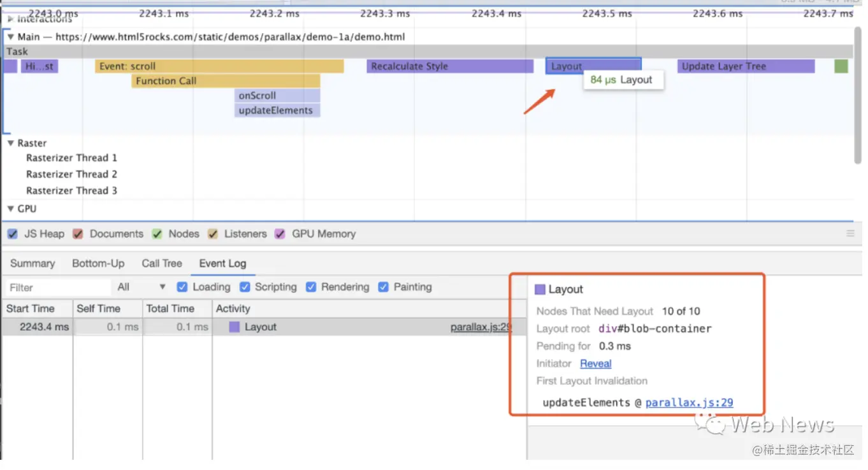Toggle Listeners checkbox

(x=213, y=234)
